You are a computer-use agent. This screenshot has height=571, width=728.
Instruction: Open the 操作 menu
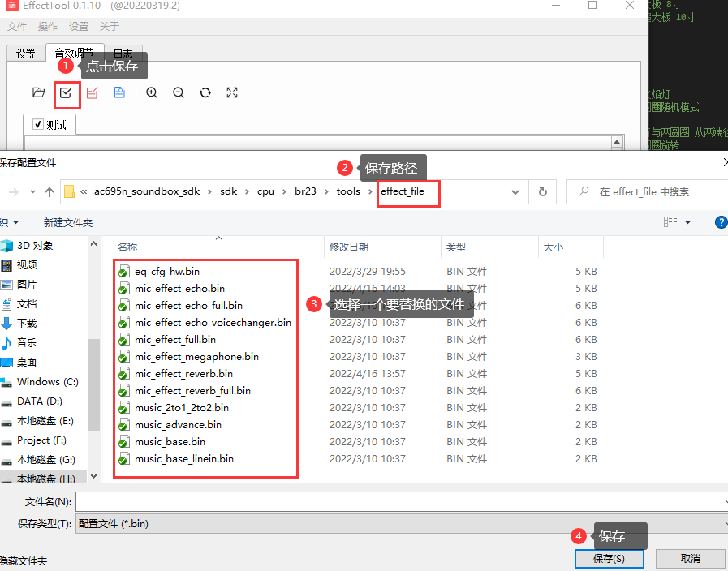pos(48,27)
